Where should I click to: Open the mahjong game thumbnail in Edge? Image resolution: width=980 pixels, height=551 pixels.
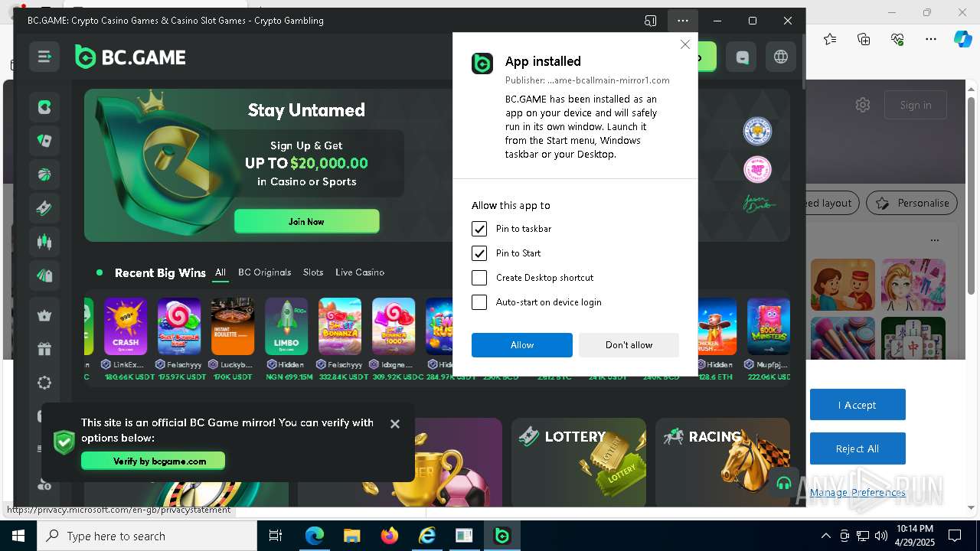(x=913, y=337)
